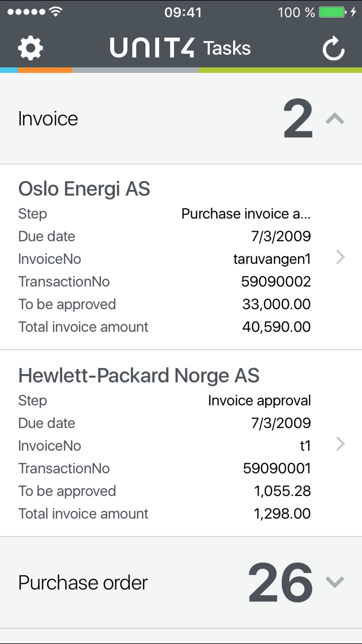The height and width of the screenshot is (644, 362).
Task: Open Oslo Energi AS details arrow
Action: coord(340,257)
